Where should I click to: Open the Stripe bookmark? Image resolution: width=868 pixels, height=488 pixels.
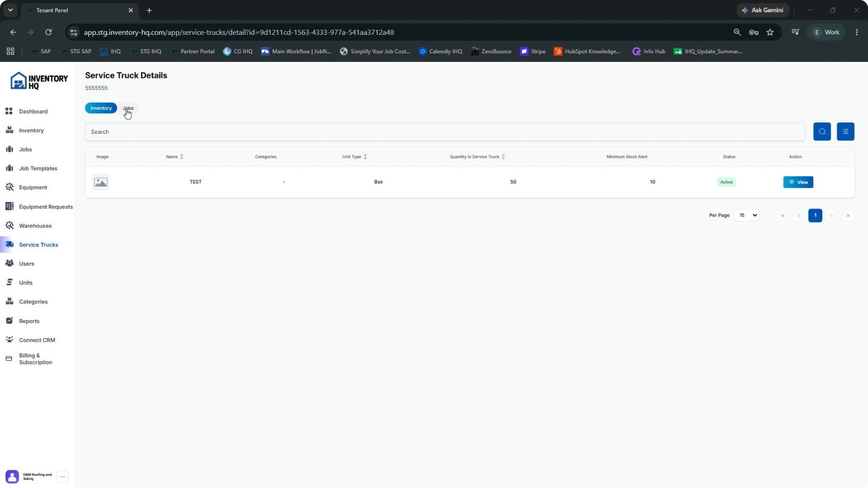[x=533, y=51]
